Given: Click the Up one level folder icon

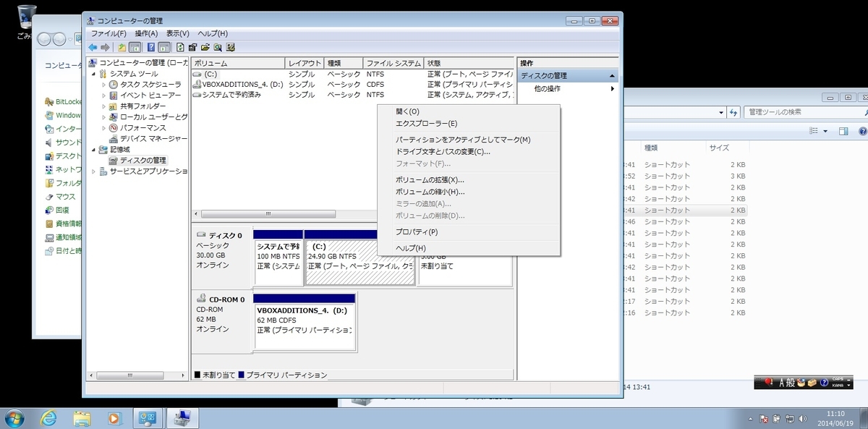Looking at the screenshot, I should click(122, 47).
